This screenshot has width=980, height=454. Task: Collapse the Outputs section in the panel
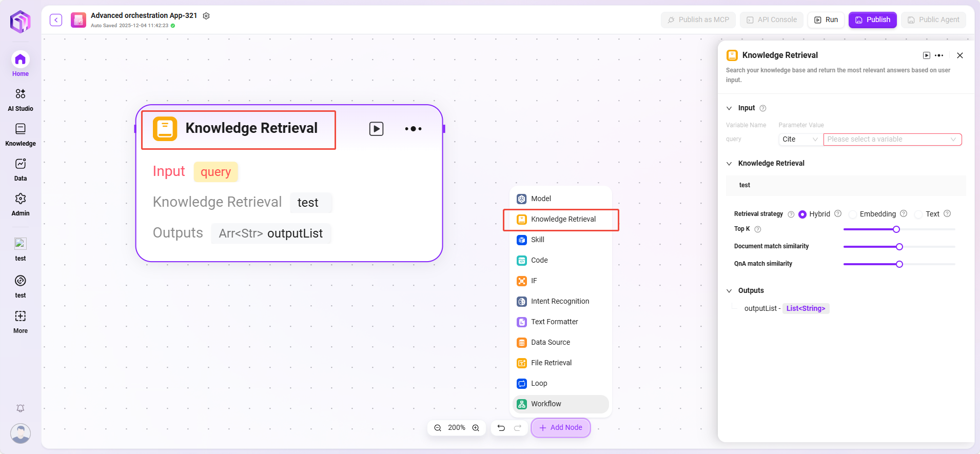729,291
